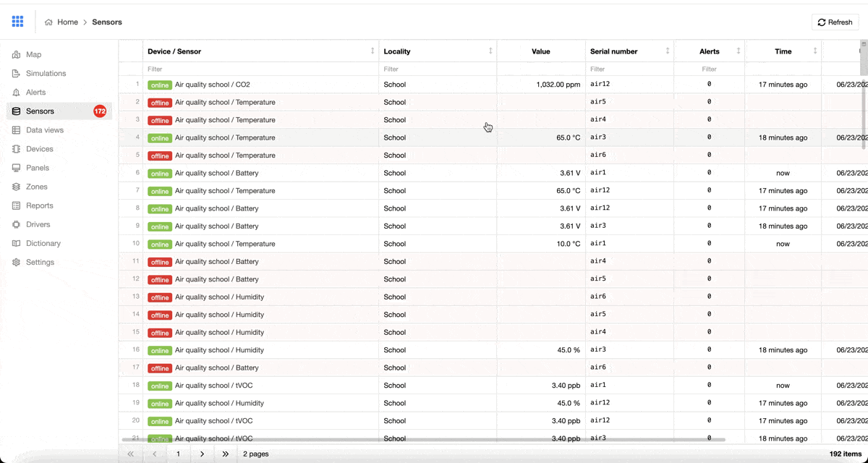This screenshot has width=868, height=463.
Task: Click online badge in row 1
Action: tap(160, 85)
